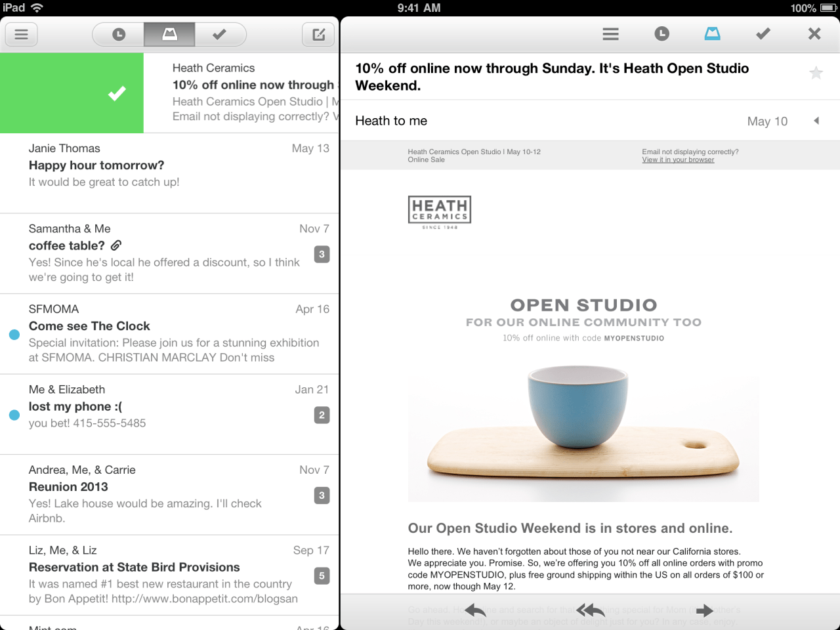
Task: Move message to inbox with blue tray icon
Action: pyautogui.click(x=712, y=33)
